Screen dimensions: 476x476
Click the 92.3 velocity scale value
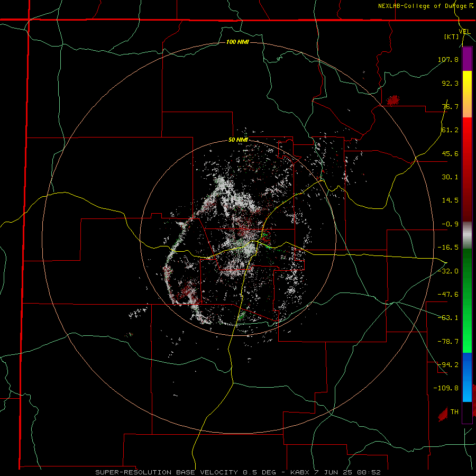[450, 83]
